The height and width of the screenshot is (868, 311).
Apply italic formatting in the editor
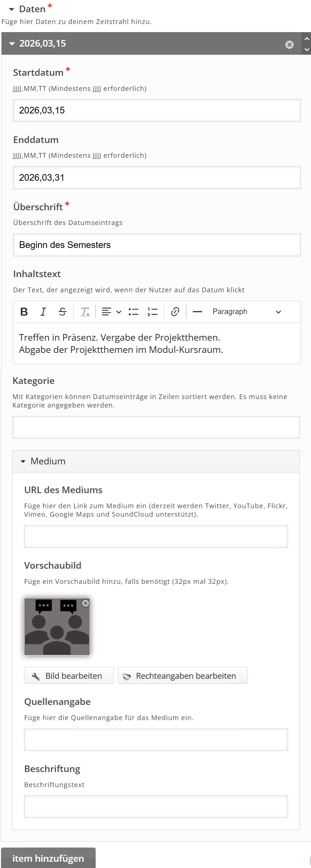pos(43,312)
